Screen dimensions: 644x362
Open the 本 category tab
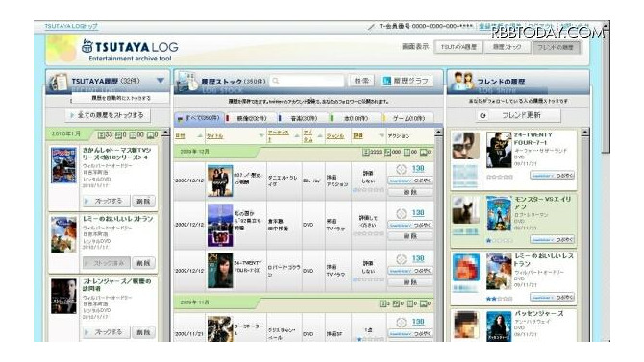355,118
